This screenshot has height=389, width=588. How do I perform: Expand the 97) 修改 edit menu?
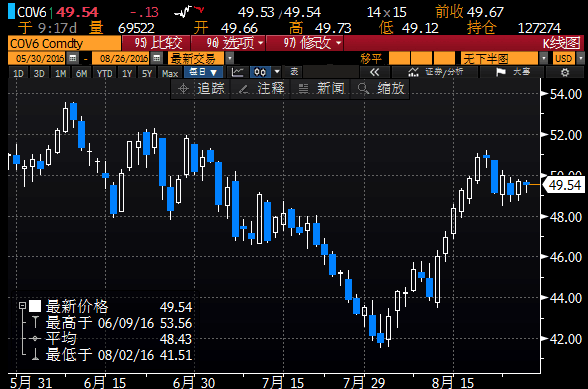[x=305, y=43]
